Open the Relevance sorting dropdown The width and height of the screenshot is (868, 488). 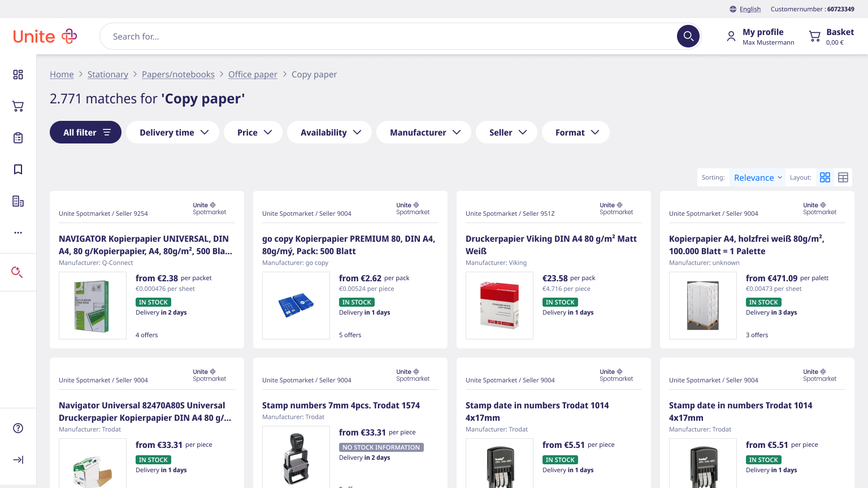pyautogui.click(x=757, y=177)
